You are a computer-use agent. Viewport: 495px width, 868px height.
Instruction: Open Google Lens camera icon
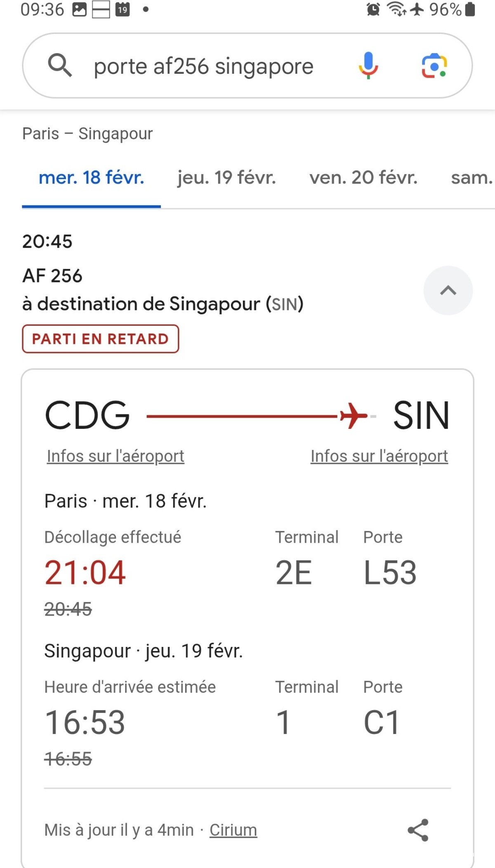click(x=434, y=66)
